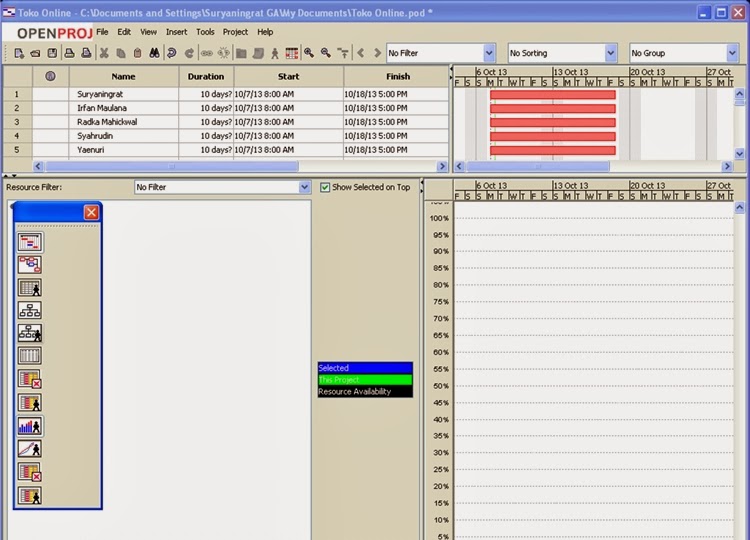
Task: Open the Edit menu
Action: click(124, 32)
